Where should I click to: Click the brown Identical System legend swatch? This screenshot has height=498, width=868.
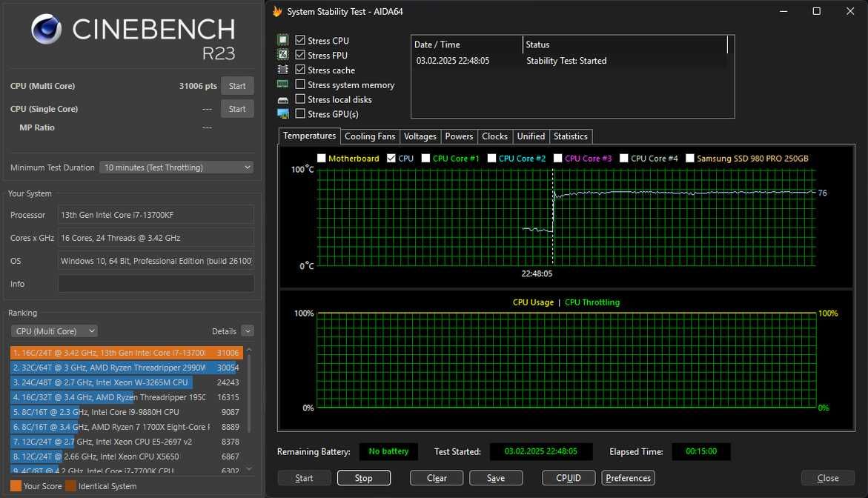(x=70, y=486)
